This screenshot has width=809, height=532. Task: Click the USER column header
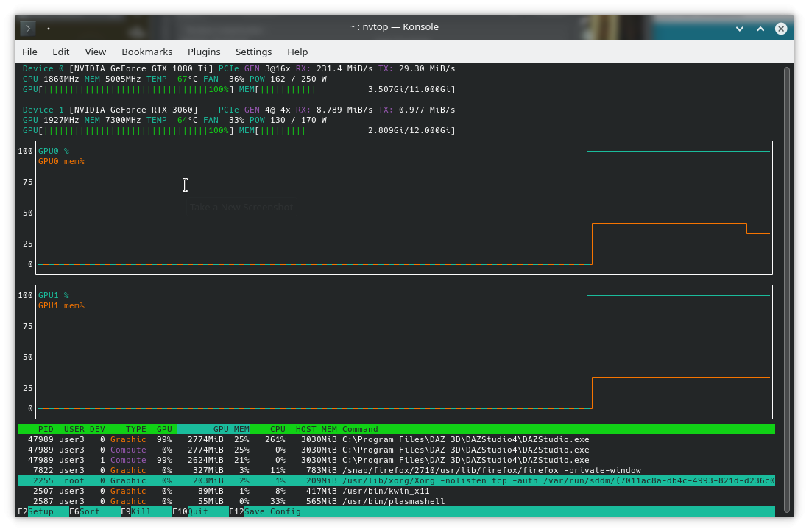coord(74,429)
